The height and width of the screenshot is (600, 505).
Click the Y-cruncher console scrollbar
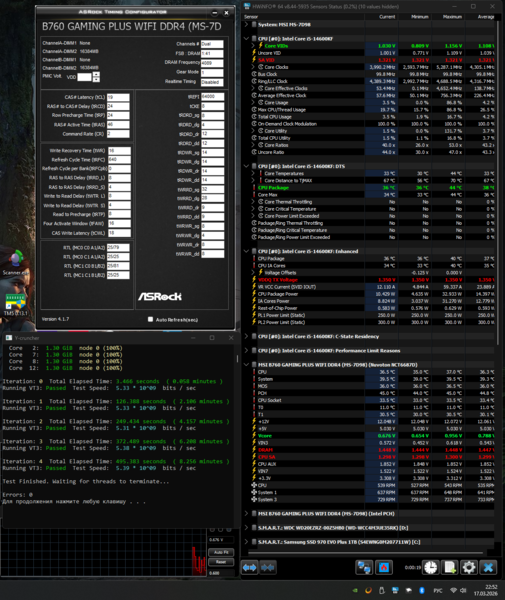[237, 359]
